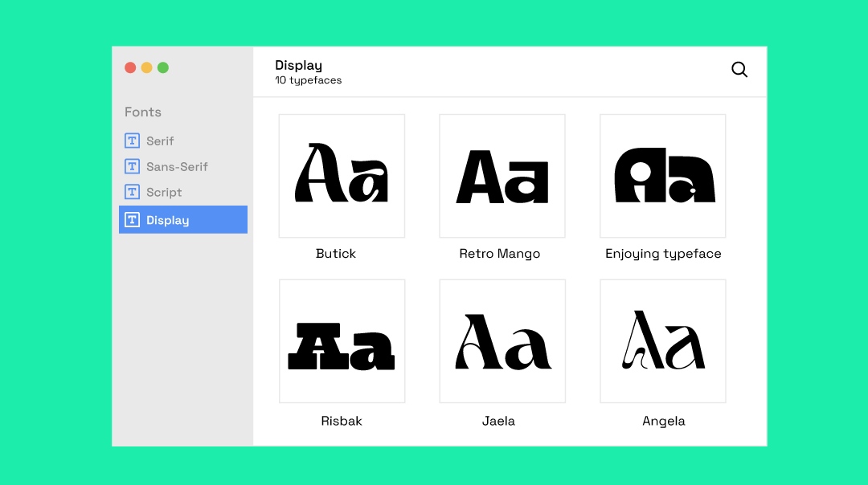The width and height of the screenshot is (868, 485).
Task: Click the Serif font type icon
Action: pos(133,141)
